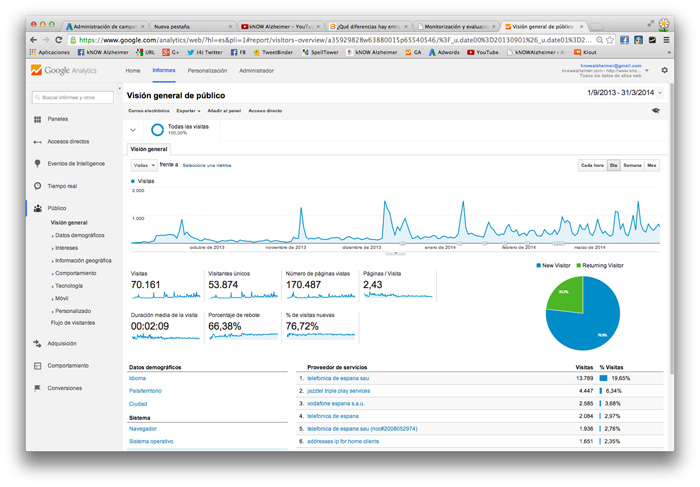This screenshot has height=487, width=700.
Task: Switch chart granularity to Semana
Action: pos(632,165)
